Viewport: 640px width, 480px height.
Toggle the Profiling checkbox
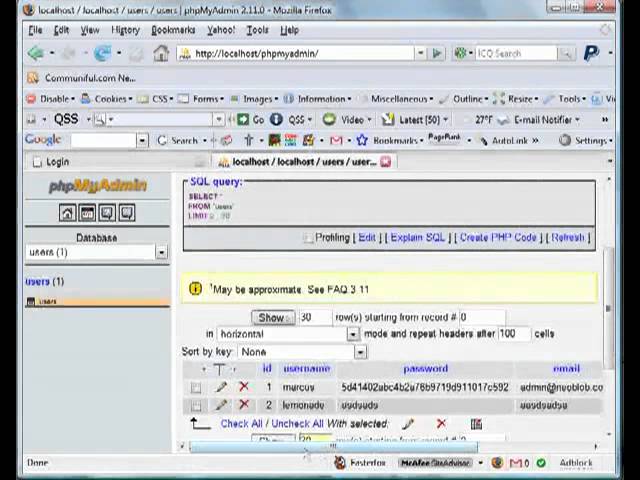[309, 238]
